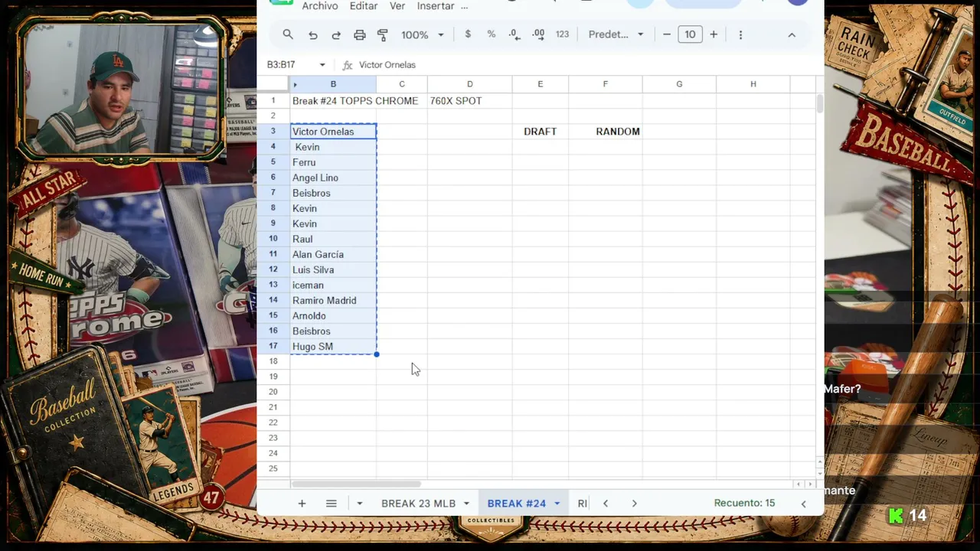
Task: Click the Name Box showing B3:B17
Action: 289,65
